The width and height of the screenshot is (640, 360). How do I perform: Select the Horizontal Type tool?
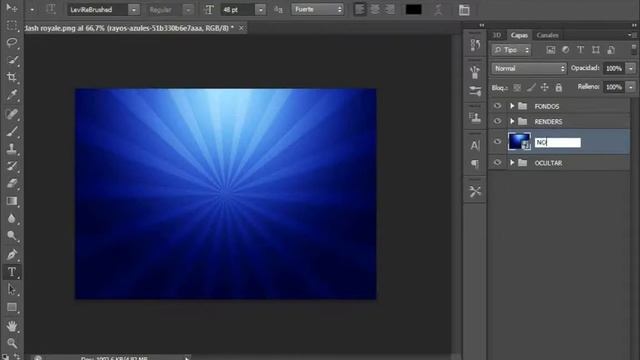click(12, 272)
